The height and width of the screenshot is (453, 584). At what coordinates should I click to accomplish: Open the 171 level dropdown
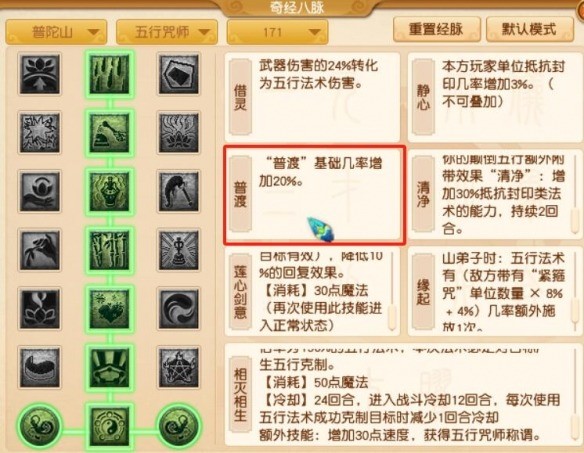click(277, 32)
